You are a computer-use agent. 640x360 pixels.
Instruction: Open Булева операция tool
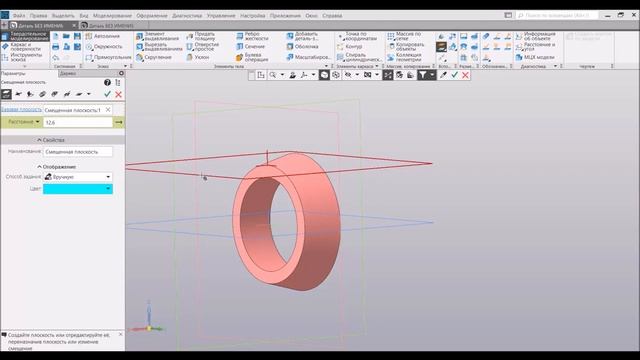point(252,58)
